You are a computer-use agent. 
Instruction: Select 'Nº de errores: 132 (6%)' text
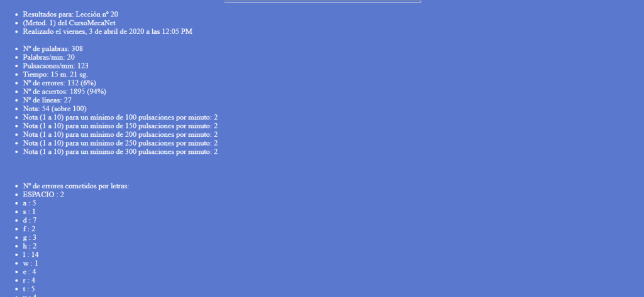59,84
